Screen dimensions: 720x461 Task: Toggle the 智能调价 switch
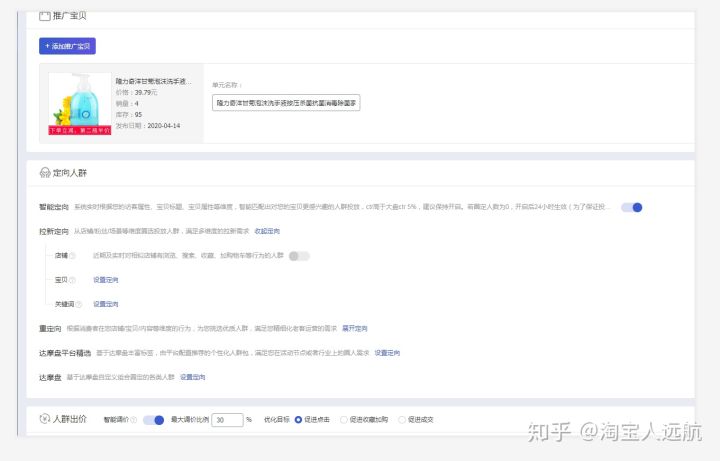[153, 420]
